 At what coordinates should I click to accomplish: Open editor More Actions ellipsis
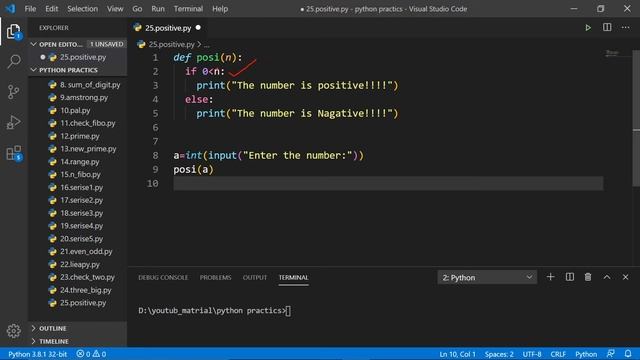pyautogui.click(x=625, y=27)
